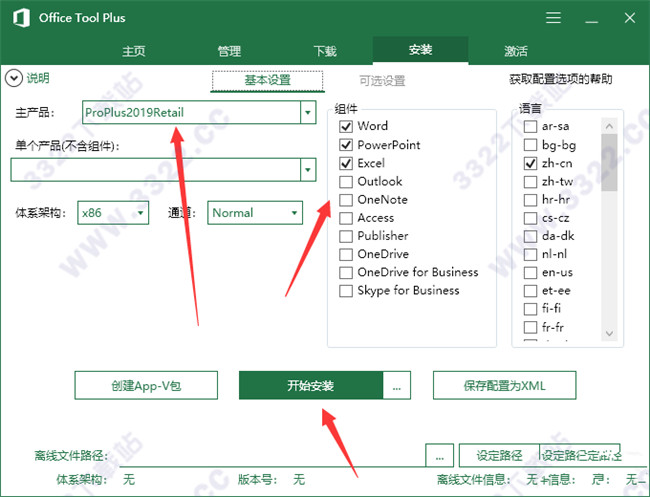Check the Access component checkbox
This screenshot has width=650, height=497.
pyautogui.click(x=346, y=218)
